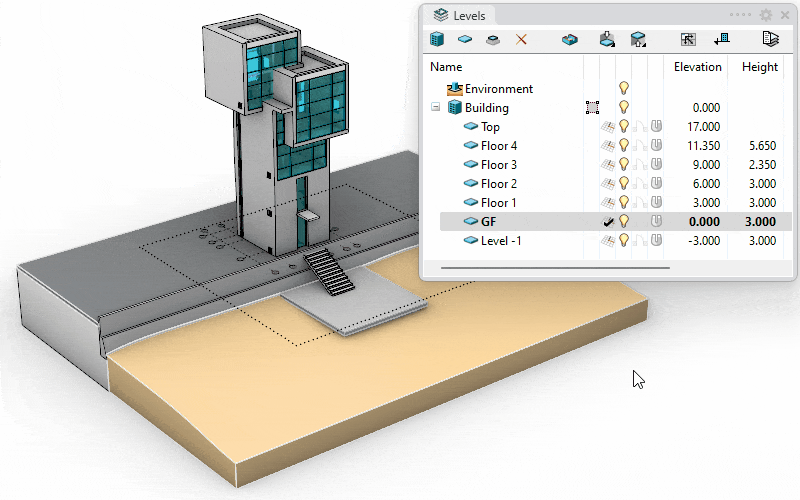Click the orange X delete icon

(521, 39)
